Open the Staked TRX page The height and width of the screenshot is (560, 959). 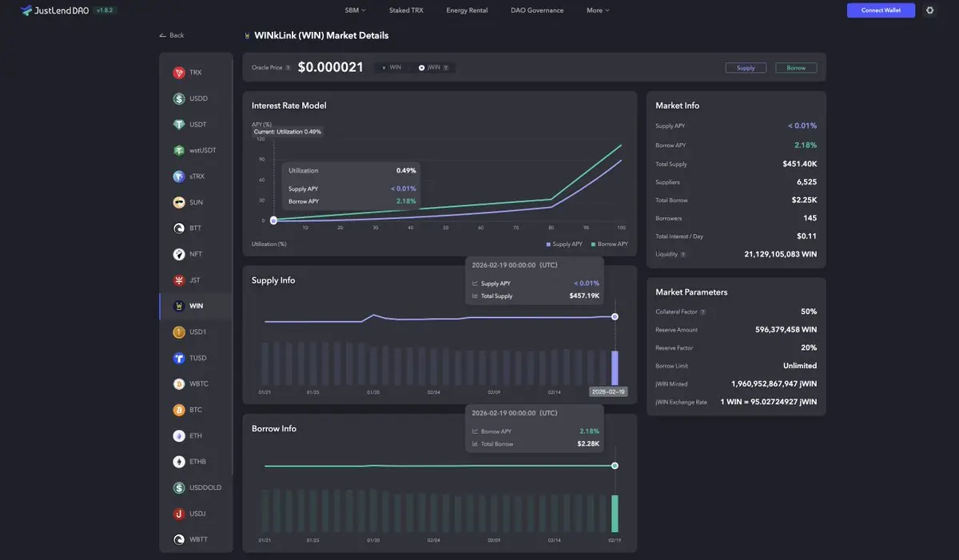point(406,10)
